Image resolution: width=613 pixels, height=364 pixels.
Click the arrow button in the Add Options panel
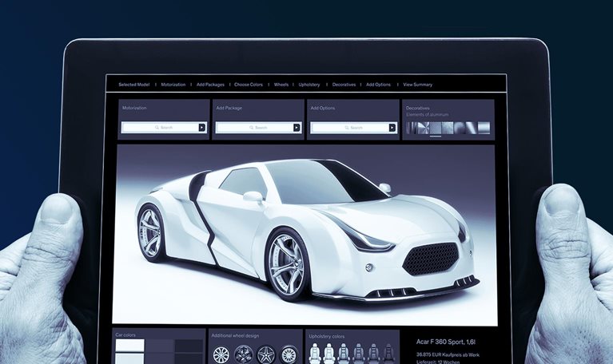click(392, 128)
